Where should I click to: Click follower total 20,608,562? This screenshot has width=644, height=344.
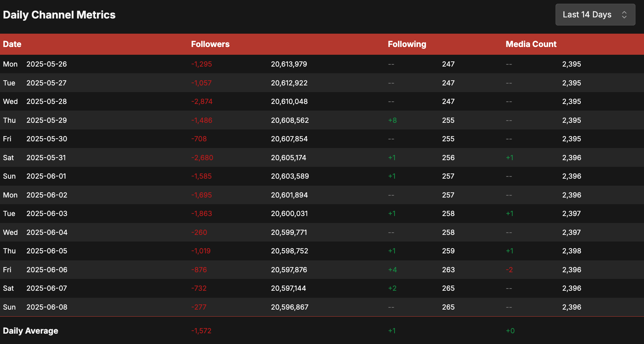pyautogui.click(x=290, y=120)
